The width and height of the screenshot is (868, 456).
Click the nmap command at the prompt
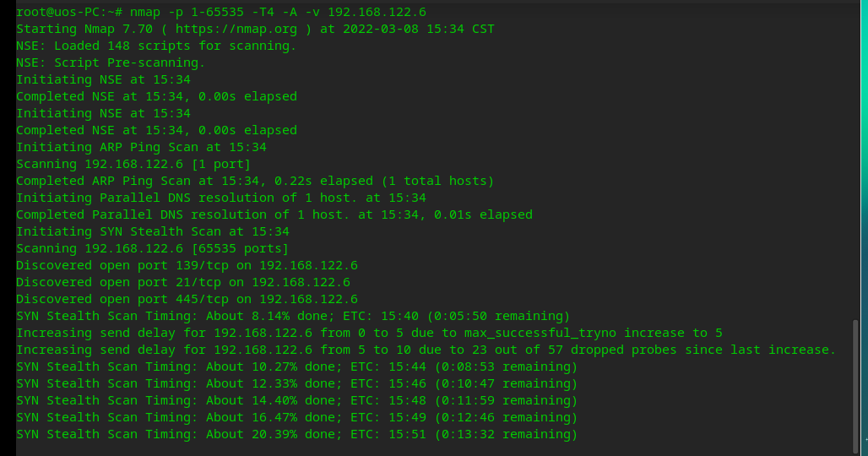tap(278, 12)
